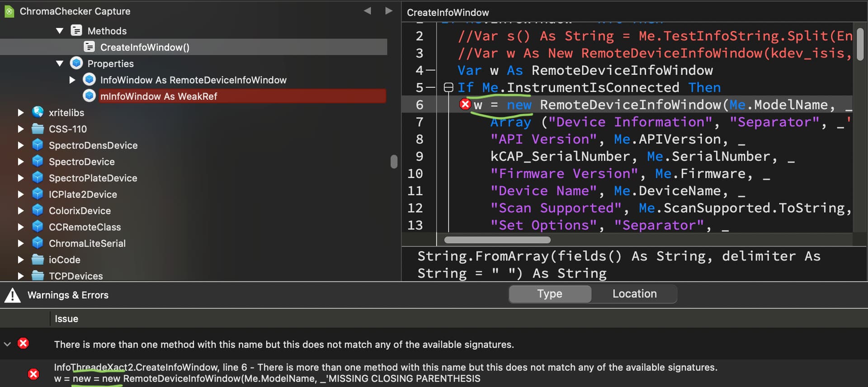Click the String.FromArray signature hint
The image size is (868, 387).
pos(619,265)
